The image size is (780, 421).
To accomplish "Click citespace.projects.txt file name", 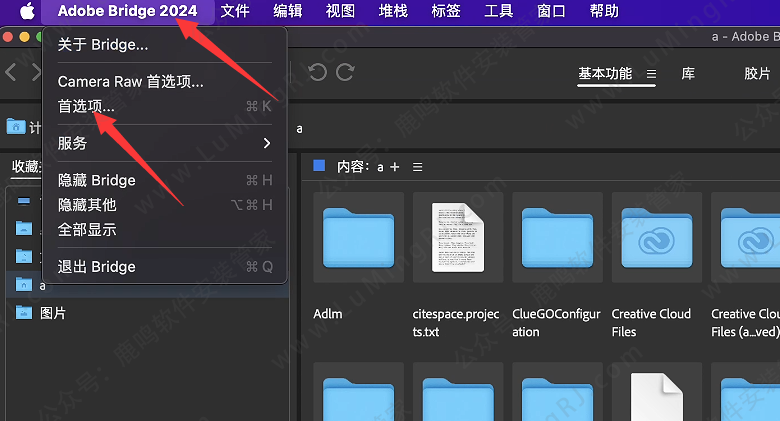I will 456,323.
